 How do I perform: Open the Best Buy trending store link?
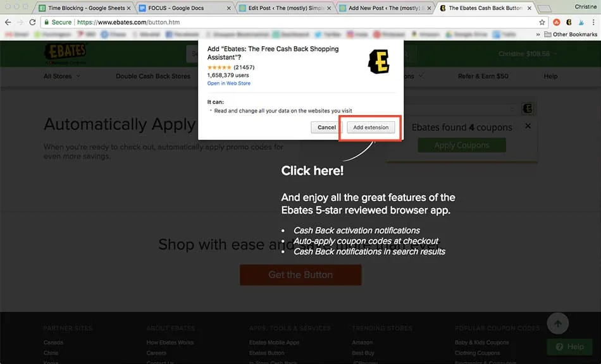click(363, 353)
